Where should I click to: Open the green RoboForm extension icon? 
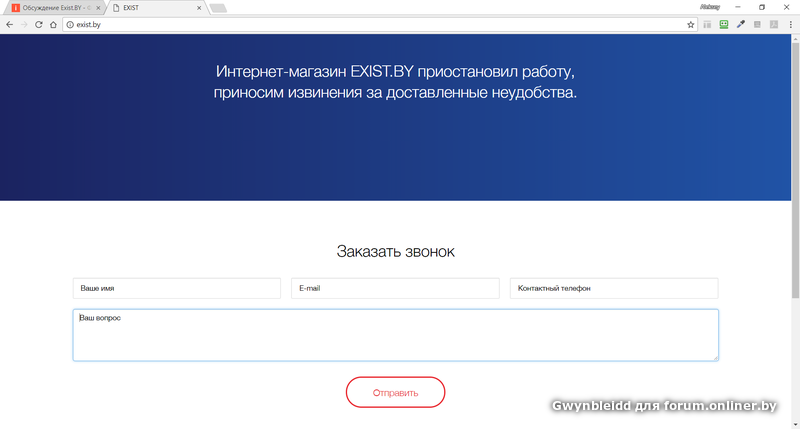click(x=723, y=24)
